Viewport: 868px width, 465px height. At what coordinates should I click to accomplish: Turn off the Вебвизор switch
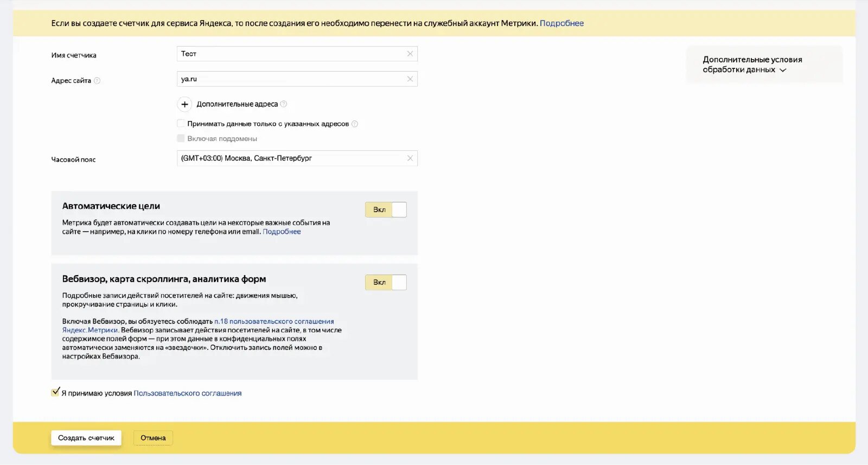pyautogui.click(x=386, y=283)
